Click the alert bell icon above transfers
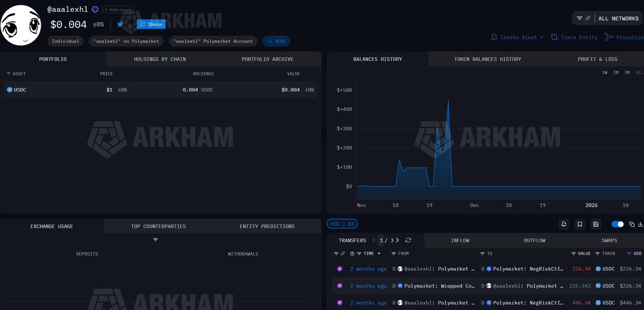This screenshot has height=310, width=644. (x=564, y=224)
